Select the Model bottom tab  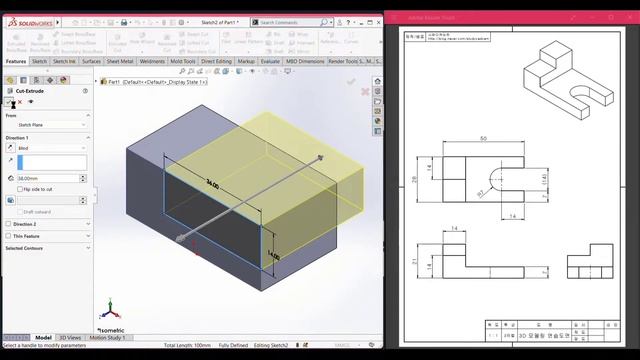point(43,338)
